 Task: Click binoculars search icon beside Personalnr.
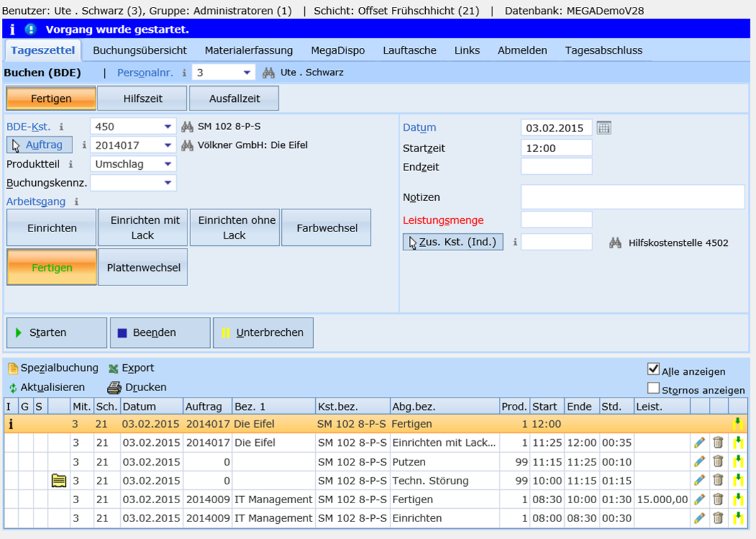(269, 73)
